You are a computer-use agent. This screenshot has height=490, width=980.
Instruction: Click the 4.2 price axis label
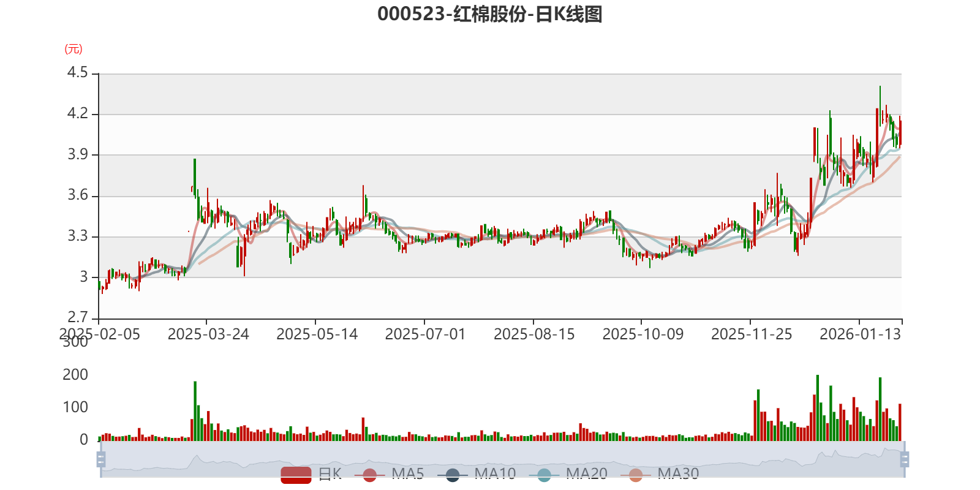[78, 113]
